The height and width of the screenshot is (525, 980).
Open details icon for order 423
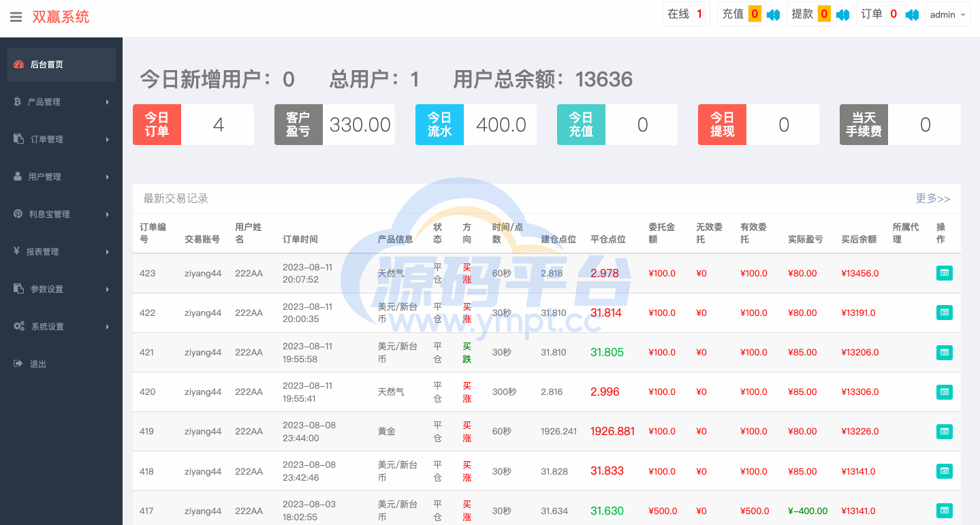(x=944, y=273)
